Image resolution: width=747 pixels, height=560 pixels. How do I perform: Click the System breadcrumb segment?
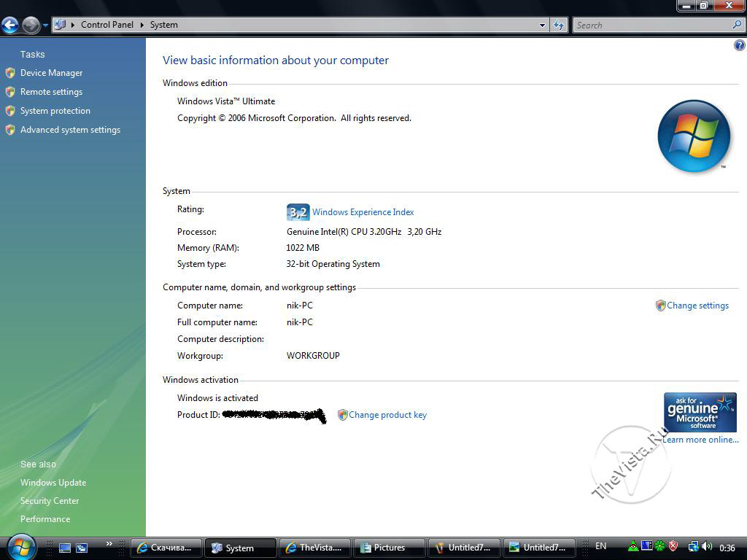[164, 25]
